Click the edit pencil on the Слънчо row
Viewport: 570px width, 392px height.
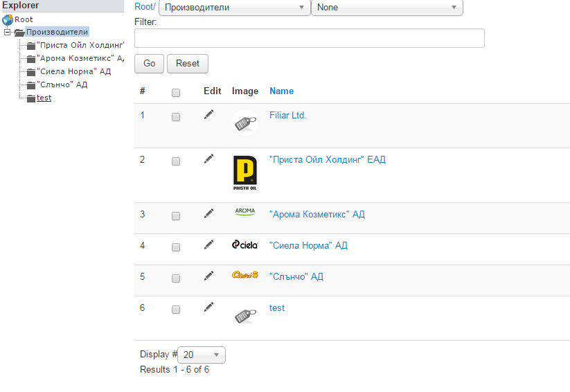208,276
